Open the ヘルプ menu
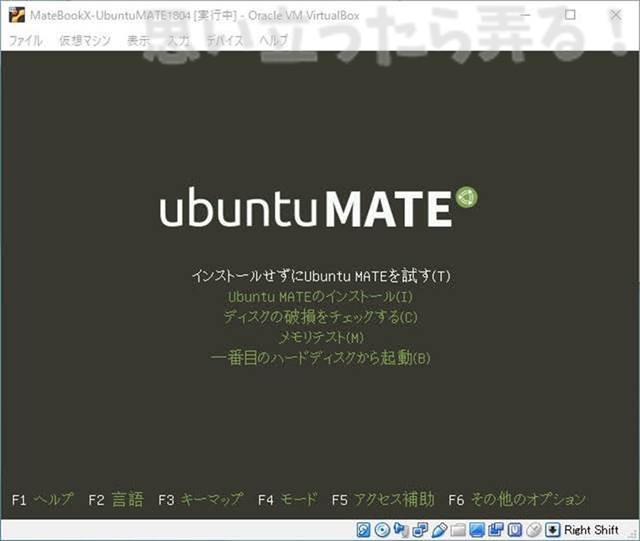Image resolution: width=640 pixels, height=541 pixels. click(x=273, y=40)
